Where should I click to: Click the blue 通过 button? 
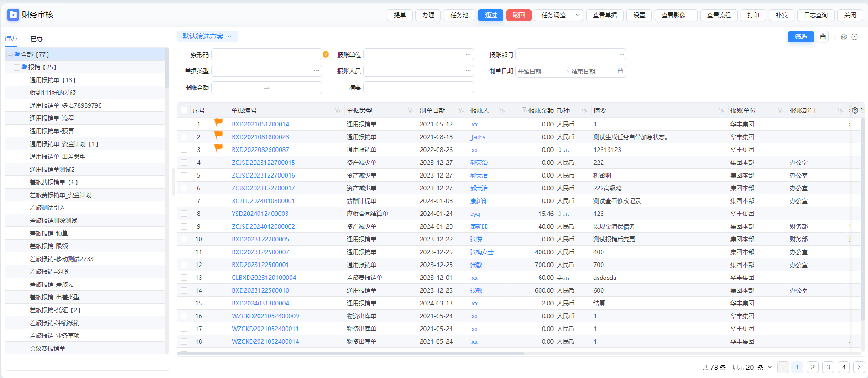point(491,15)
